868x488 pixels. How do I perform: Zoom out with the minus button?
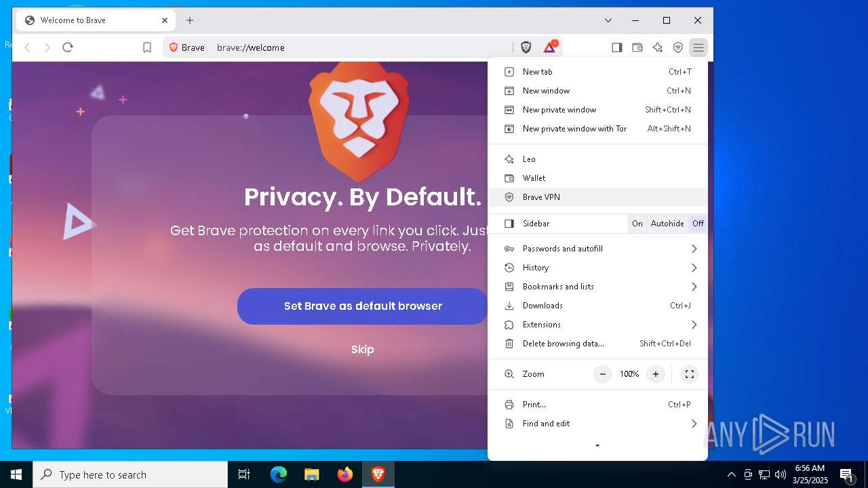603,374
